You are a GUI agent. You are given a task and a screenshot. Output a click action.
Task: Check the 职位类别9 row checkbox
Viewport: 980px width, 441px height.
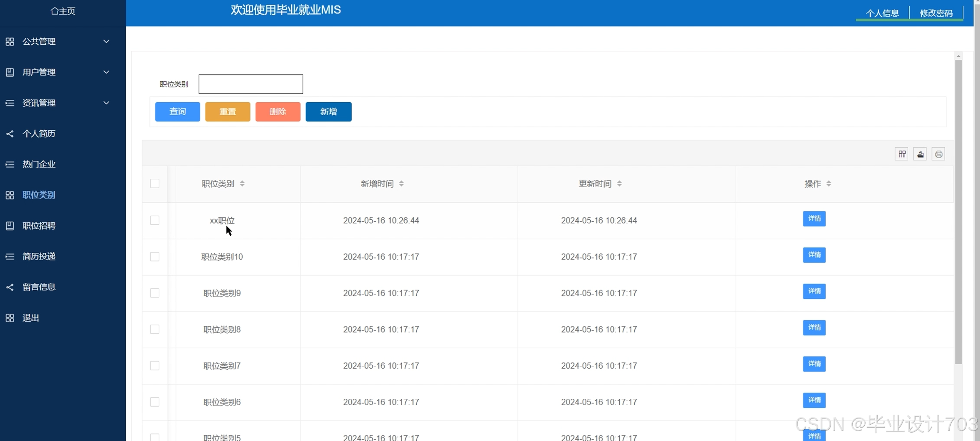(x=155, y=293)
